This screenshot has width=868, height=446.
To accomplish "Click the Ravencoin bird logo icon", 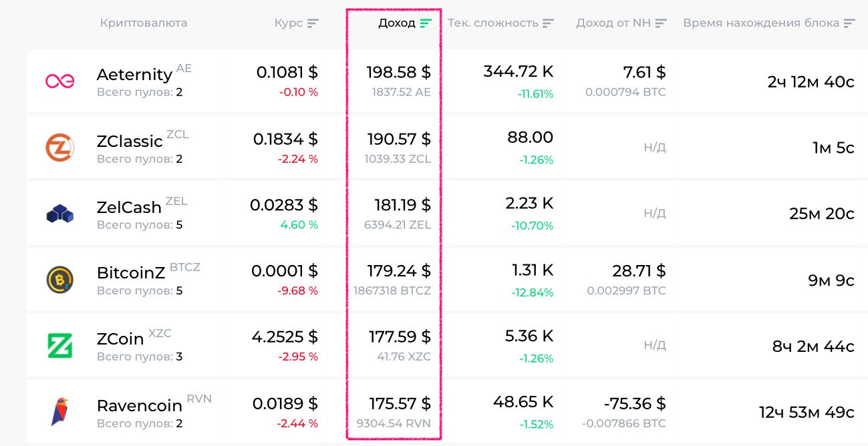I will point(59,411).
